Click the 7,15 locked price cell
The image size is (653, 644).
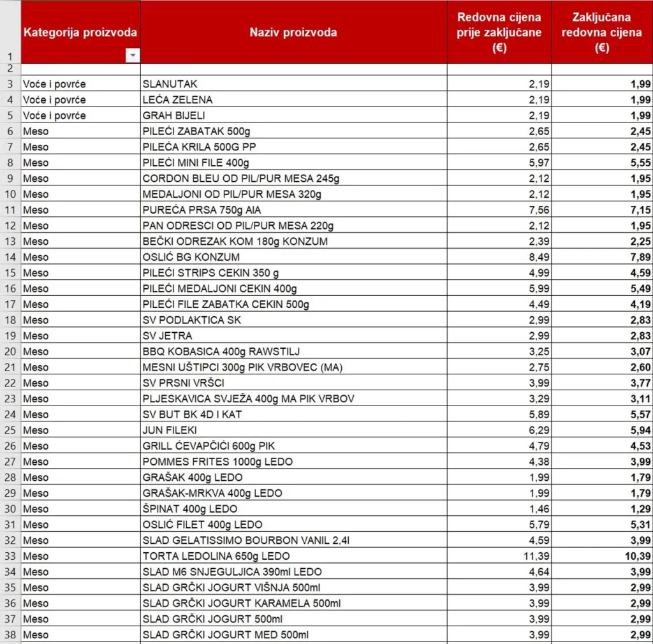click(x=602, y=210)
